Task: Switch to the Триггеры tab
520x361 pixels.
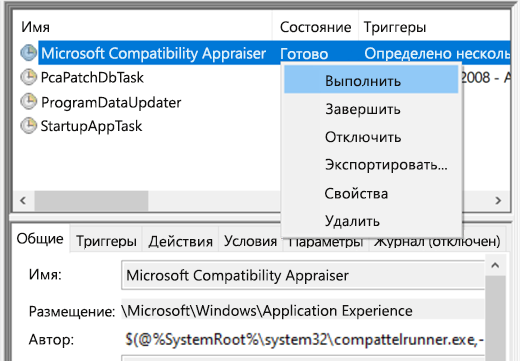Action: [106, 241]
